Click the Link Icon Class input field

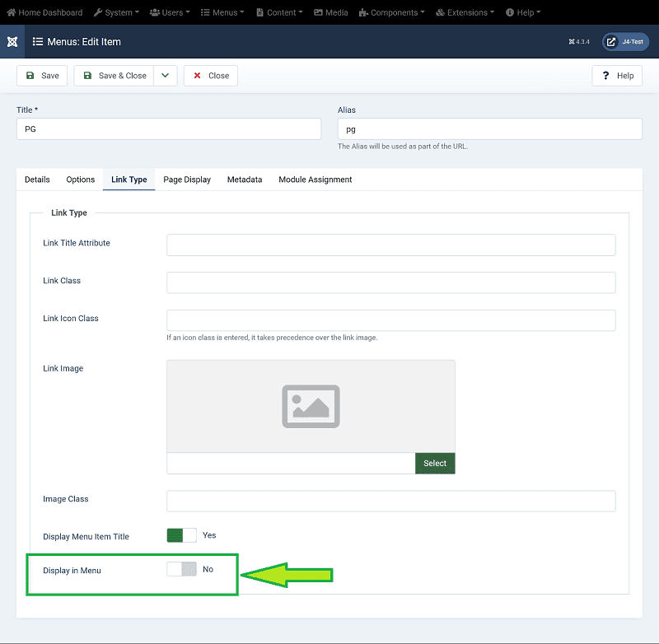pos(390,320)
